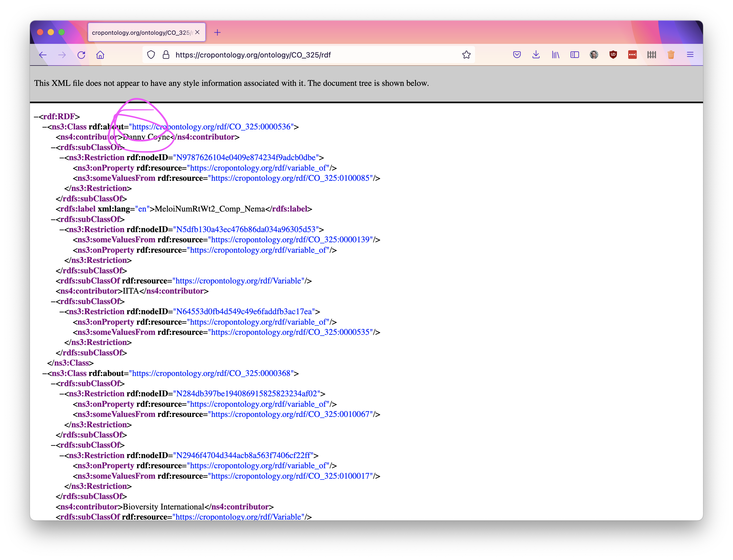This screenshot has height=560, width=733.
Task: Toggle the shield tracking protection icon
Action: pyautogui.click(x=151, y=55)
